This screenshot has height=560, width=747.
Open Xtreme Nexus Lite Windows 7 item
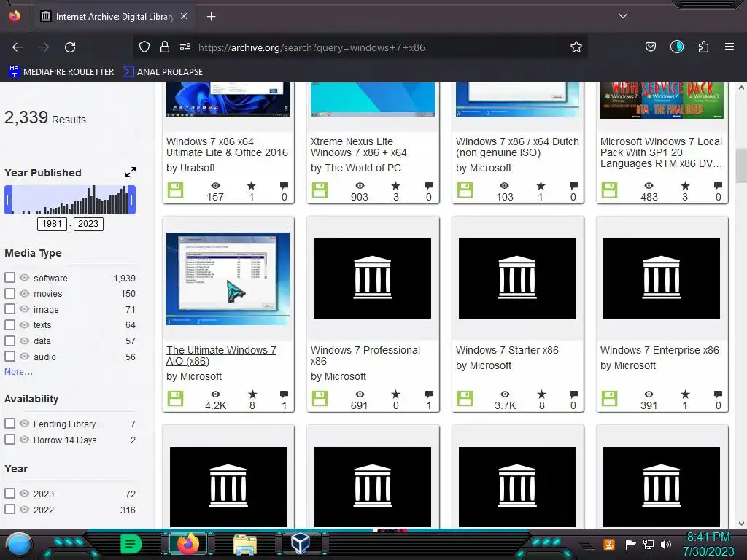click(x=359, y=147)
